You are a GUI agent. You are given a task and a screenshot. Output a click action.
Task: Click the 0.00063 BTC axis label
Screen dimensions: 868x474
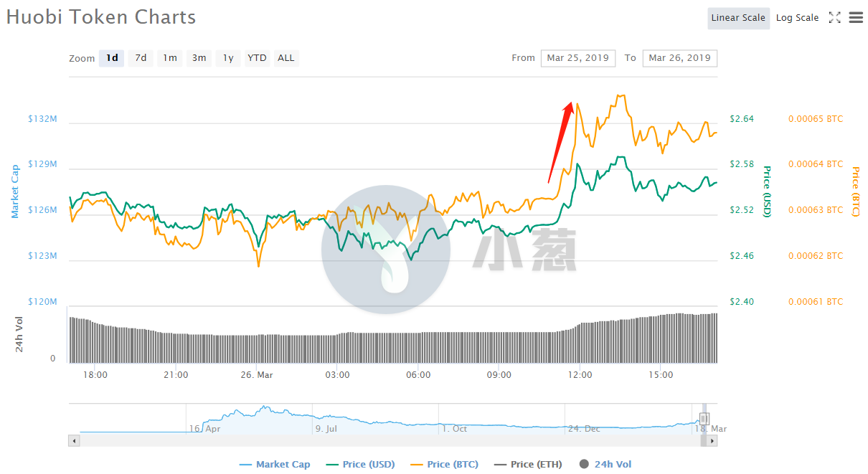(x=816, y=210)
